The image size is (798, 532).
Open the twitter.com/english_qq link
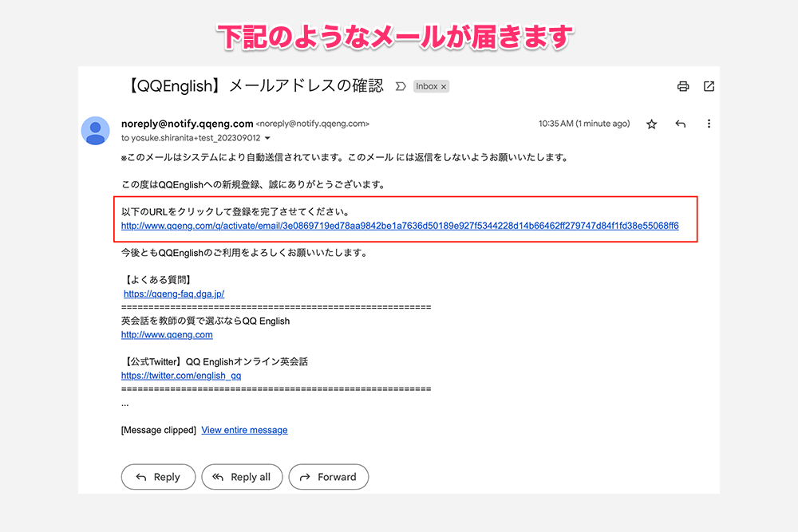tap(181, 376)
